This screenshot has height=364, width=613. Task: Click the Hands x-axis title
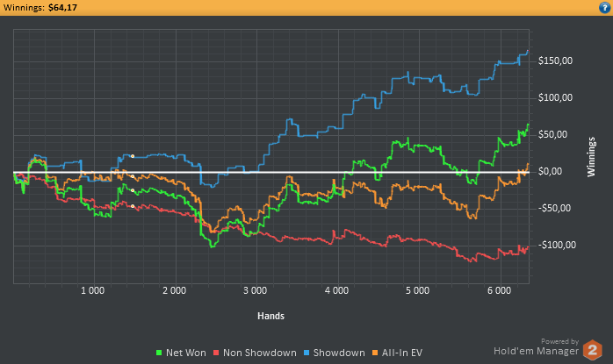(x=270, y=316)
